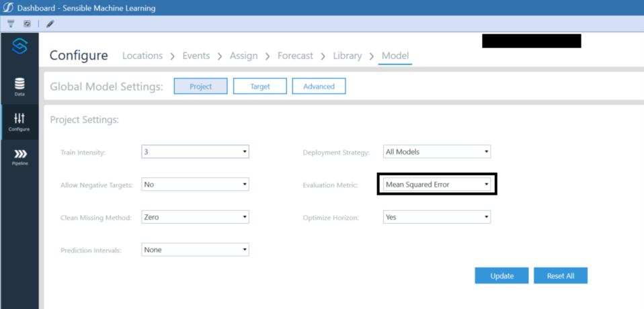Click the Evaluation Metric label

pyautogui.click(x=330, y=185)
